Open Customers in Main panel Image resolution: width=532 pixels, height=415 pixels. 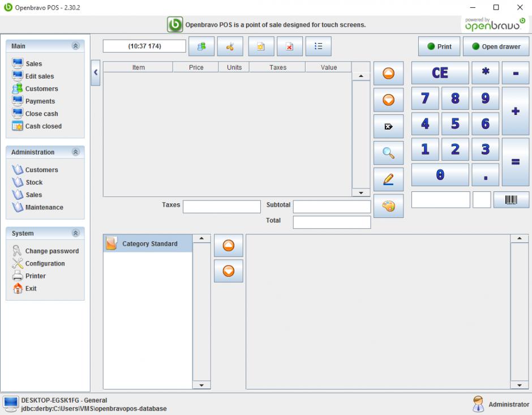[35, 88]
